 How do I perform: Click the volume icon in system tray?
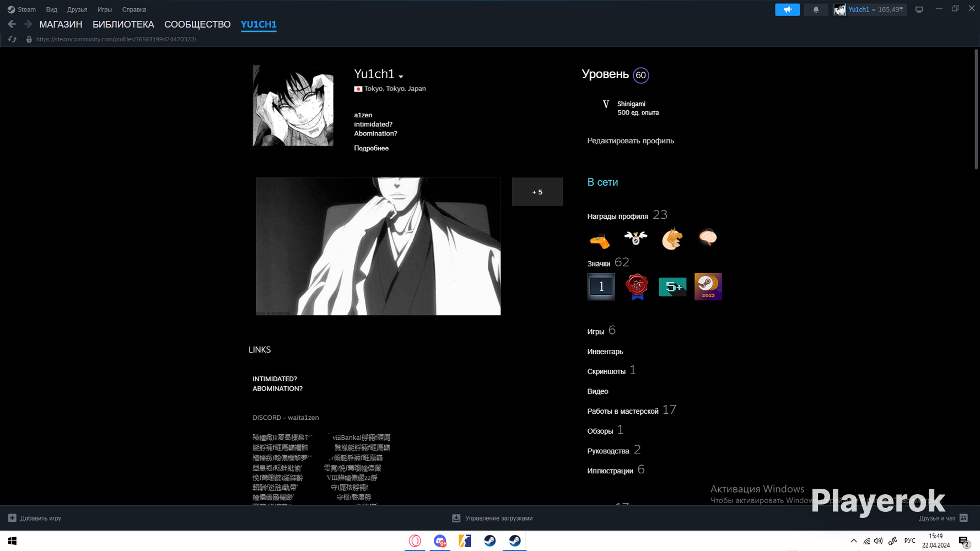tap(879, 541)
